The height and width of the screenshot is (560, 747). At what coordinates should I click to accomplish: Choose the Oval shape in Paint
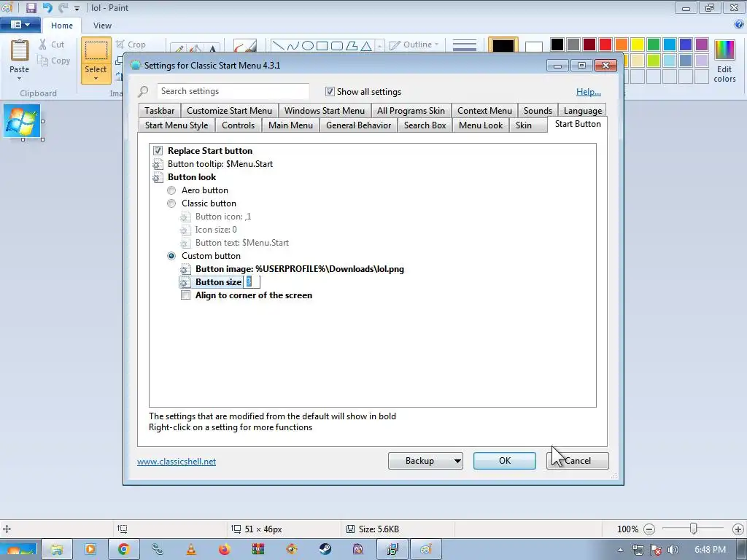(308, 46)
